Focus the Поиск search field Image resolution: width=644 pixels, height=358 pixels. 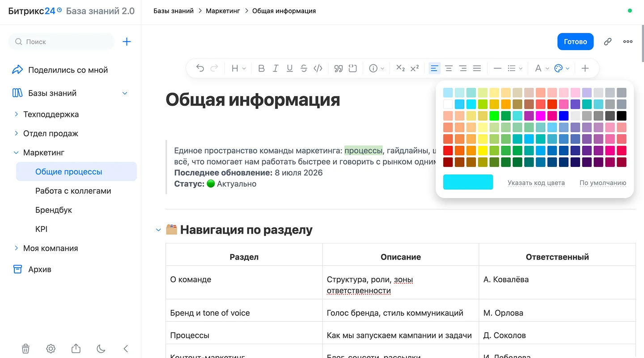point(61,42)
